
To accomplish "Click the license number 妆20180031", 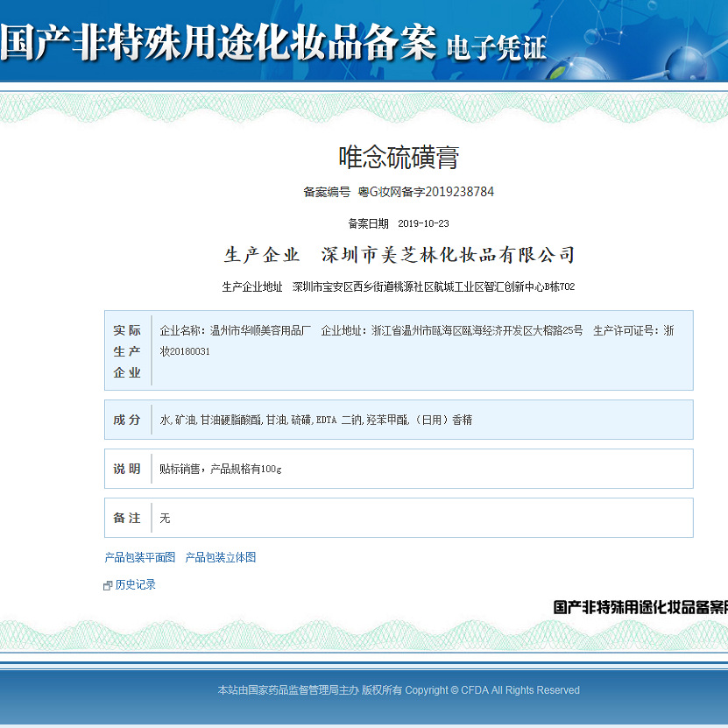I will coord(185,351).
